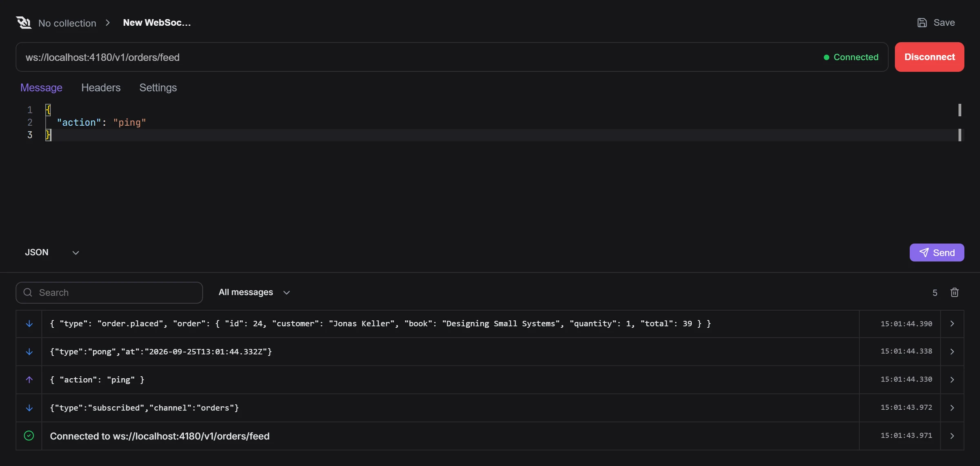Click the message count 5

(935, 293)
